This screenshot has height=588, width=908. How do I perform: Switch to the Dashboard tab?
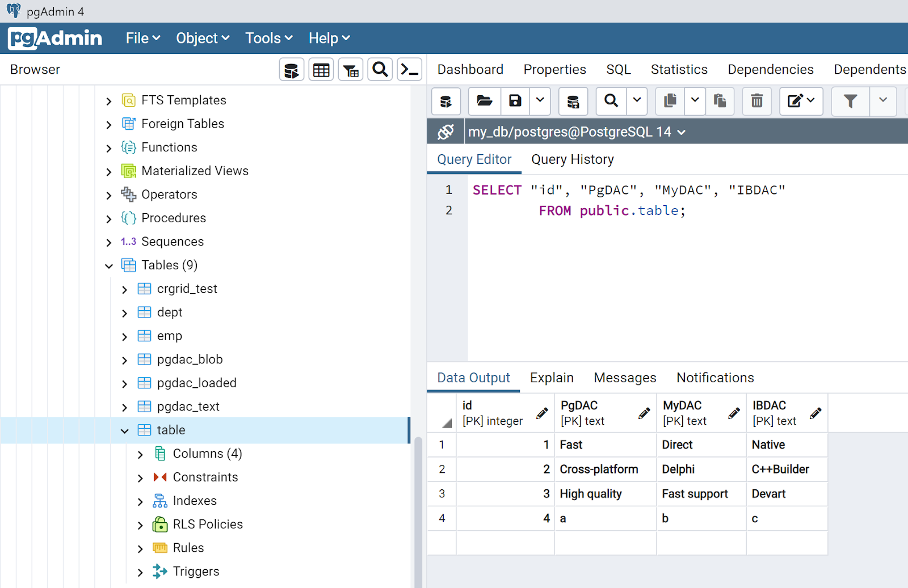pyautogui.click(x=470, y=70)
